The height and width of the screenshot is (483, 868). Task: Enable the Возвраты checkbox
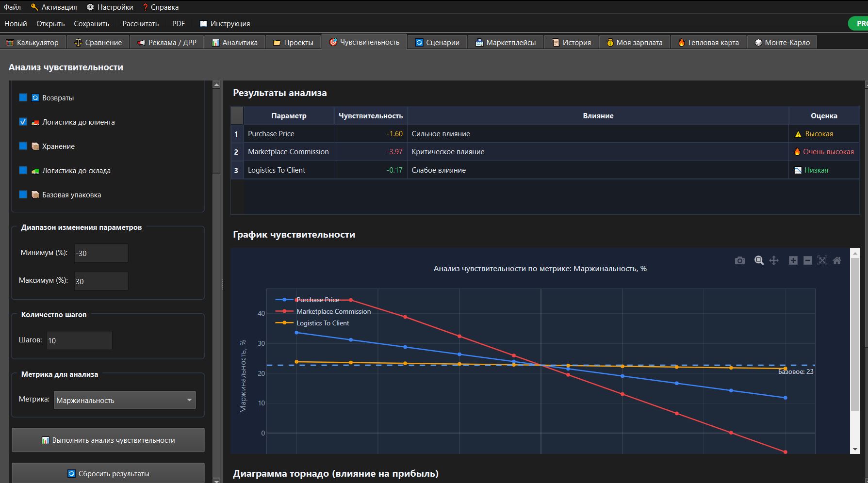pos(23,97)
